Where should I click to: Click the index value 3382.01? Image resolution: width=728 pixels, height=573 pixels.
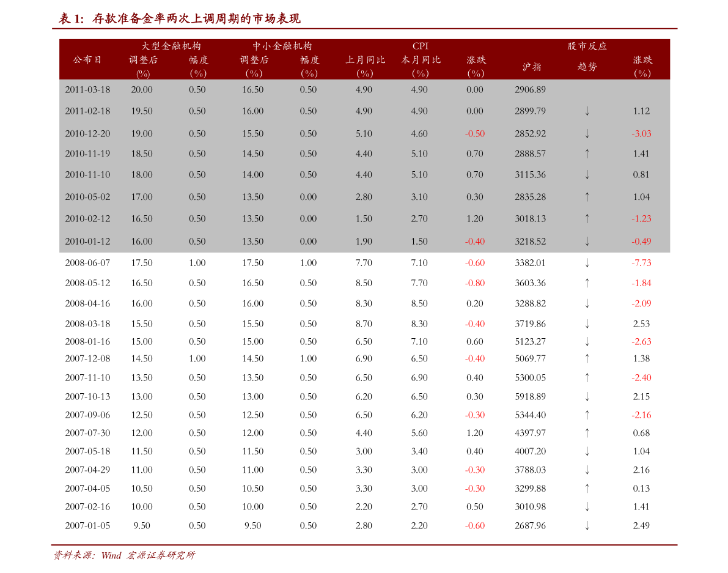530,263
